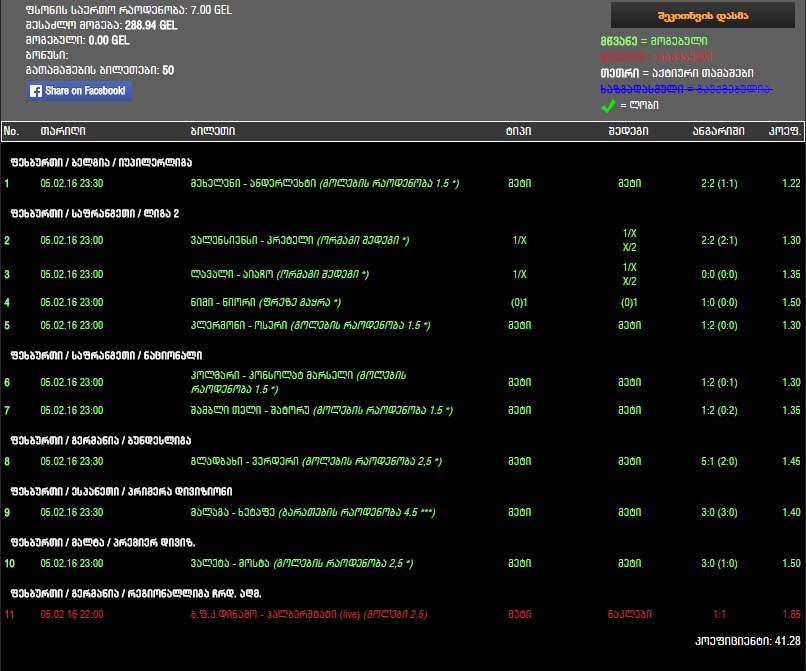Click the კოეფ. column header
The width and height of the screenshot is (806, 671).
click(784, 131)
